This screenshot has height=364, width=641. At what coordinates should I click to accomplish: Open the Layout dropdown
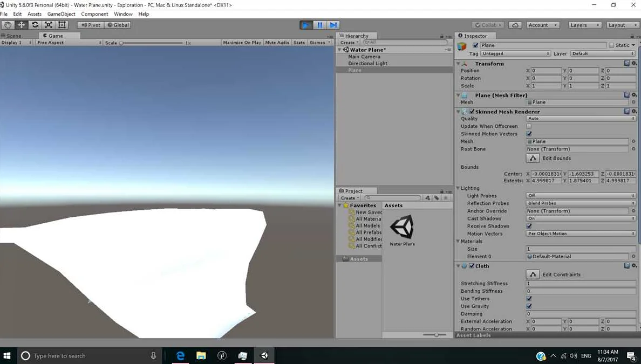[622, 25]
